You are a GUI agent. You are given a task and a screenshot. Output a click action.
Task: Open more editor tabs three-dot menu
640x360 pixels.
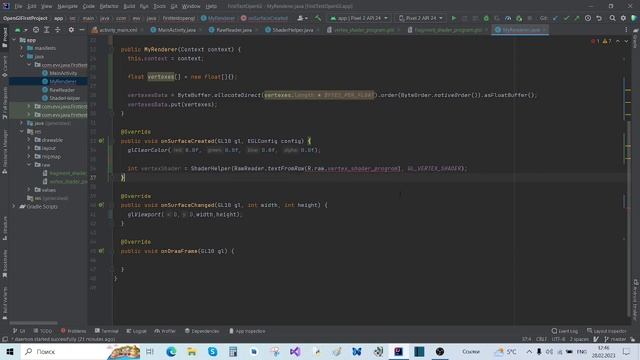click(626, 30)
